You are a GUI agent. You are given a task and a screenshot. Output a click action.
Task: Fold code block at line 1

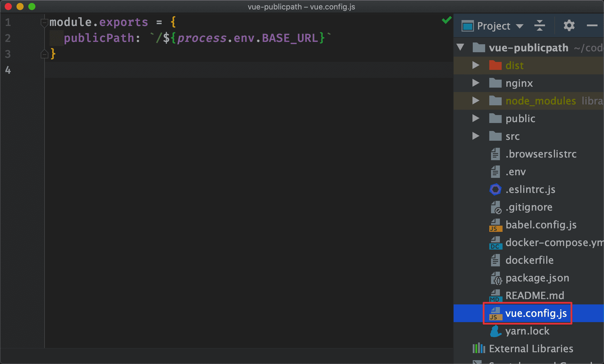coord(44,22)
